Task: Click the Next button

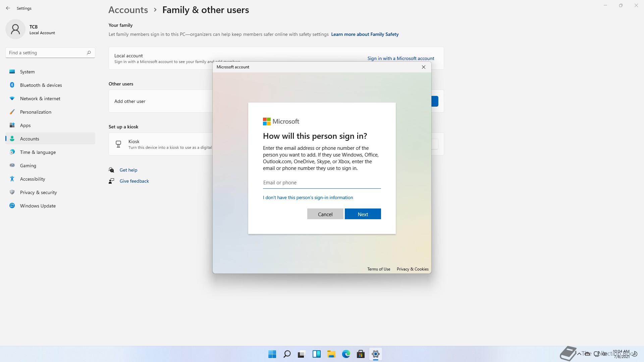Action: pos(363,214)
